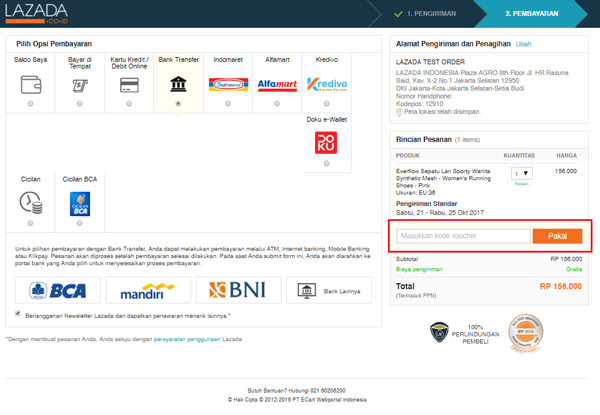This screenshot has height=415, width=600.
Task: Click Hapus under quantity
Action: [x=522, y=184]
